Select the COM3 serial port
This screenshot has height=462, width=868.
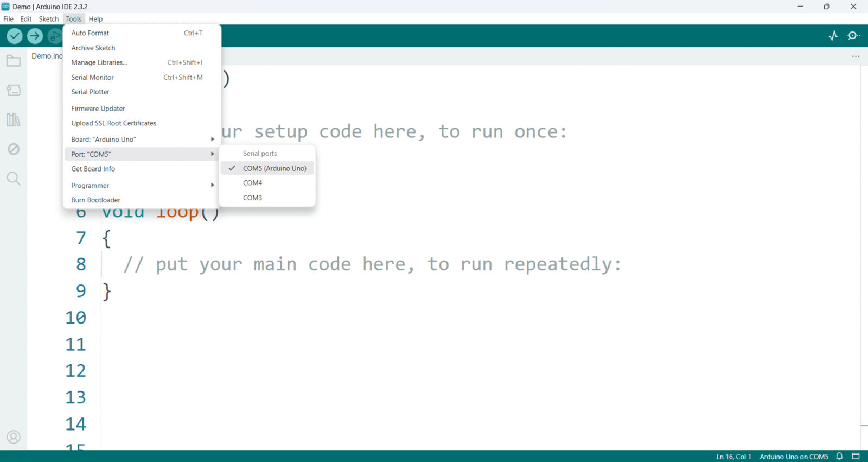(267, 198)
